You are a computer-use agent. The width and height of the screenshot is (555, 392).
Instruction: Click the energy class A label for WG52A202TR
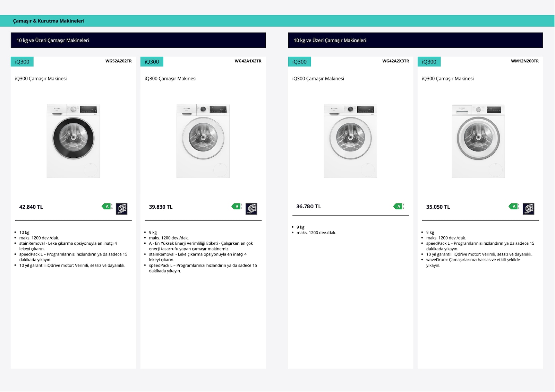click(x=107, y=207)
